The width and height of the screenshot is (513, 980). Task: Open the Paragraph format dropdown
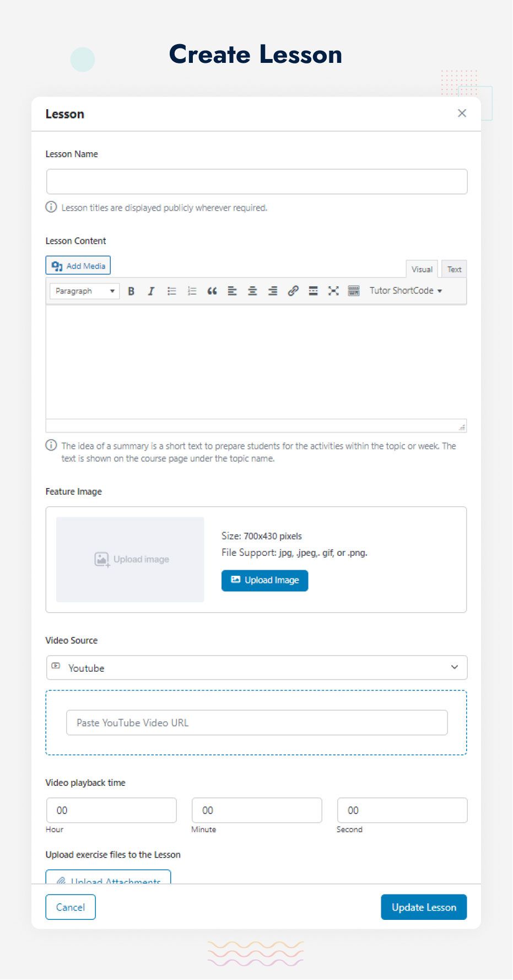[x=84, y=291]
